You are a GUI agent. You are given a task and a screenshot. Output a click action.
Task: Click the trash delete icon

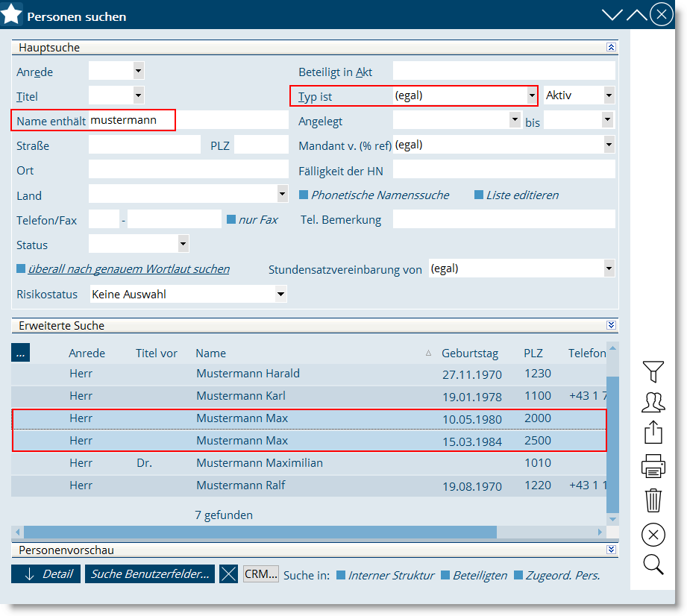[653, 500]
